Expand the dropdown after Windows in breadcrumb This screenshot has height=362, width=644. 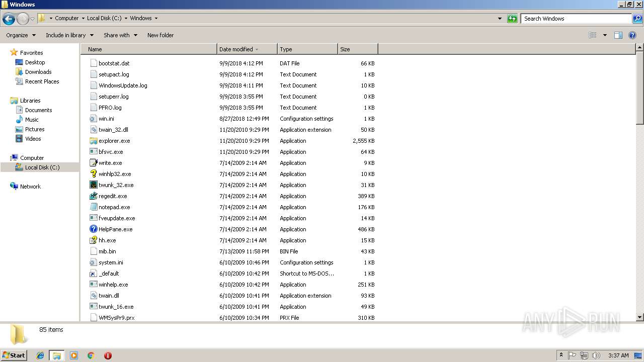click(156, 18)
